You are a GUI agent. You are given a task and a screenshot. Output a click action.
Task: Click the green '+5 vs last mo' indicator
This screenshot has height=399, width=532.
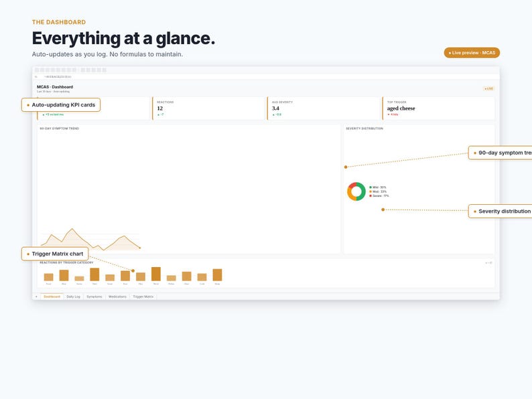(54, 114)
